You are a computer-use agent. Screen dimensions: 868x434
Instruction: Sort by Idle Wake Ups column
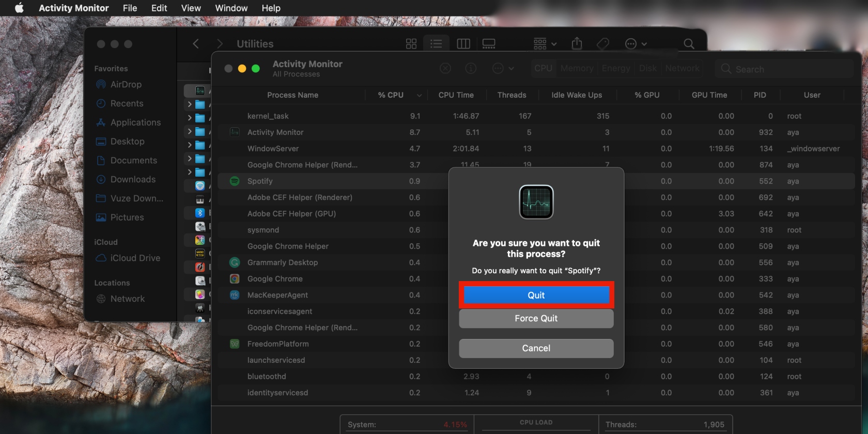[x=577, y=95]
